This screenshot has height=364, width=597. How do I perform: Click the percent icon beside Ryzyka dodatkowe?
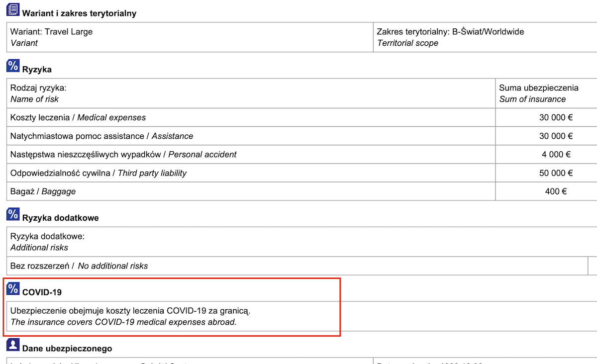[13, 214]
